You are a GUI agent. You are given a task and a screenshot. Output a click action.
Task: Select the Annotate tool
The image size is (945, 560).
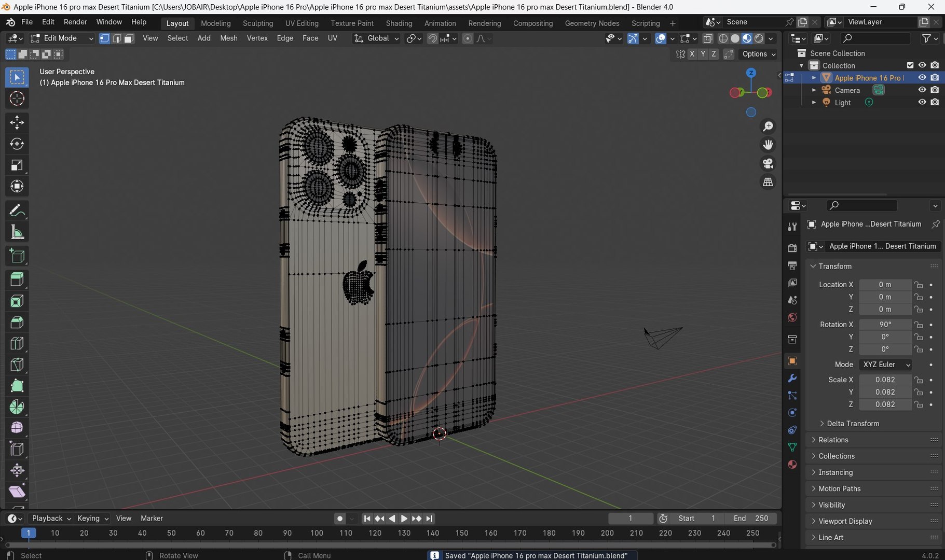(x=17, y=211)
